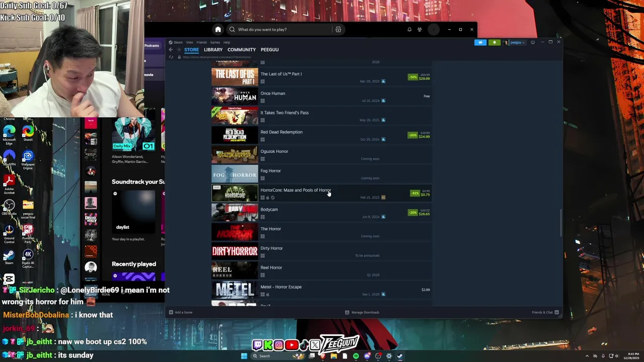Viewport: 644px width, 362px height.
Task: Click Home icon in Xbox app bar
Action: coord(218,30)
